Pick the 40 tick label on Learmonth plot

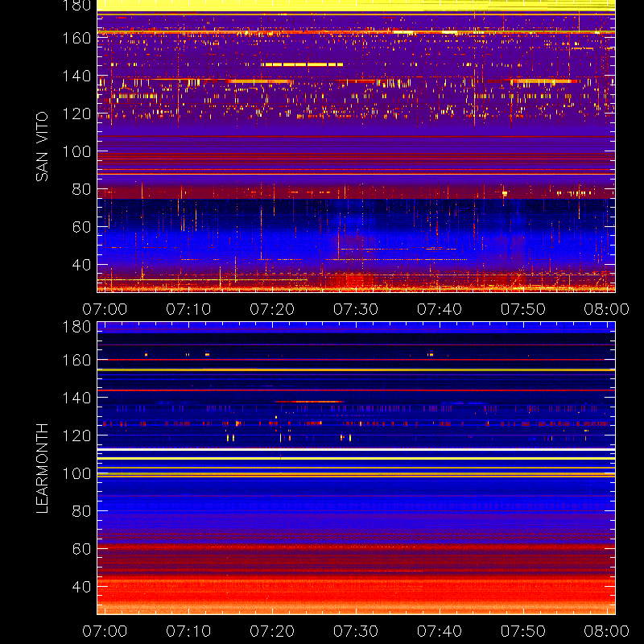(x=81, y=587)
